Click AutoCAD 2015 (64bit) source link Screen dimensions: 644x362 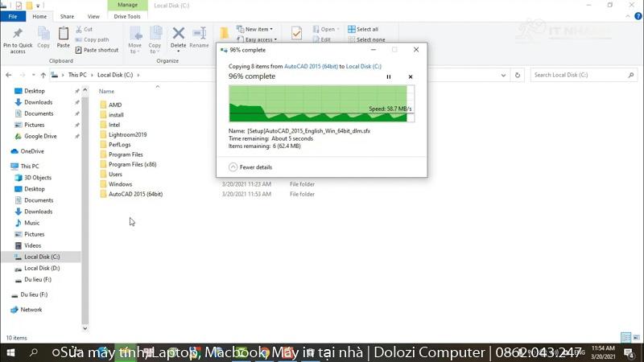311,66
